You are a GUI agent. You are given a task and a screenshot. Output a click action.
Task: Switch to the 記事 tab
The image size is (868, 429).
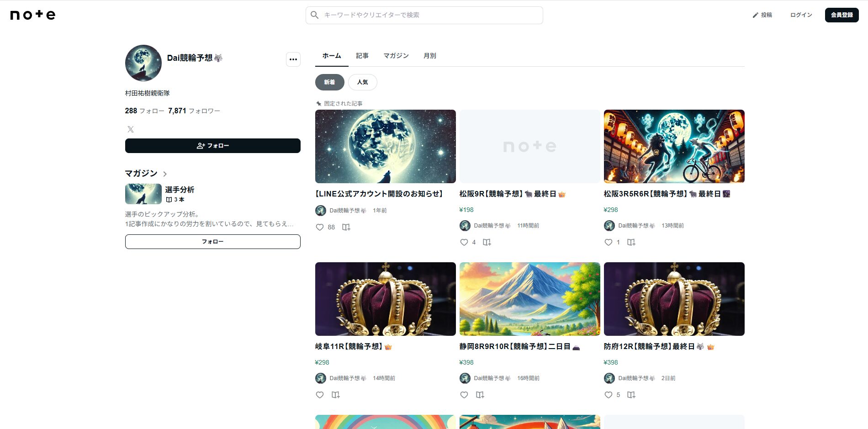[362, 56]
